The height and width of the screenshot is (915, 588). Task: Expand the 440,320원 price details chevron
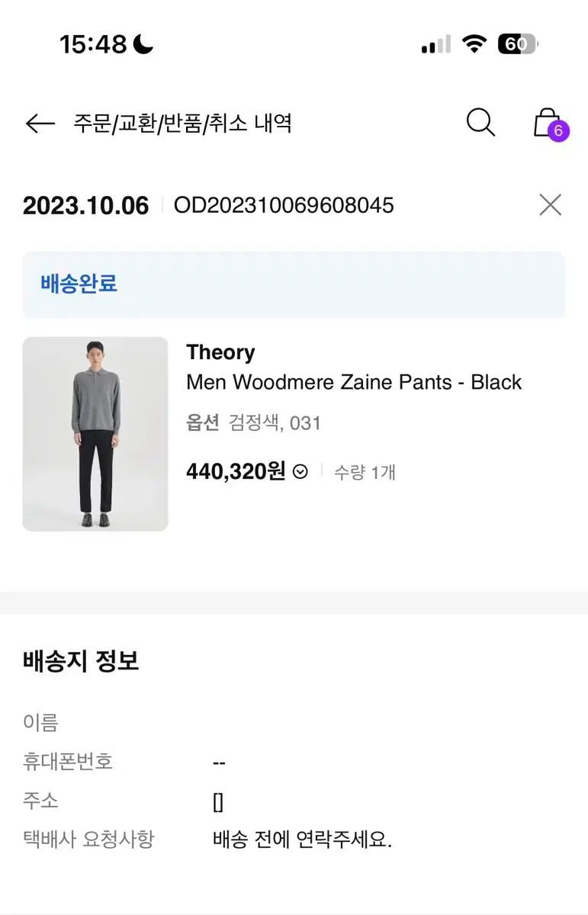[x=300, y=472]
